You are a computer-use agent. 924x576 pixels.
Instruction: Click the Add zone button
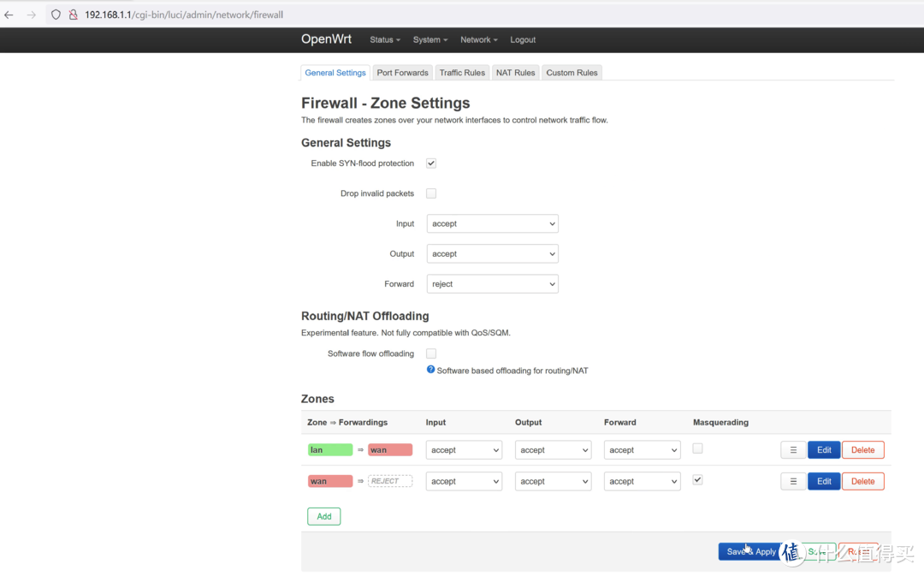[x=323, y=516]
